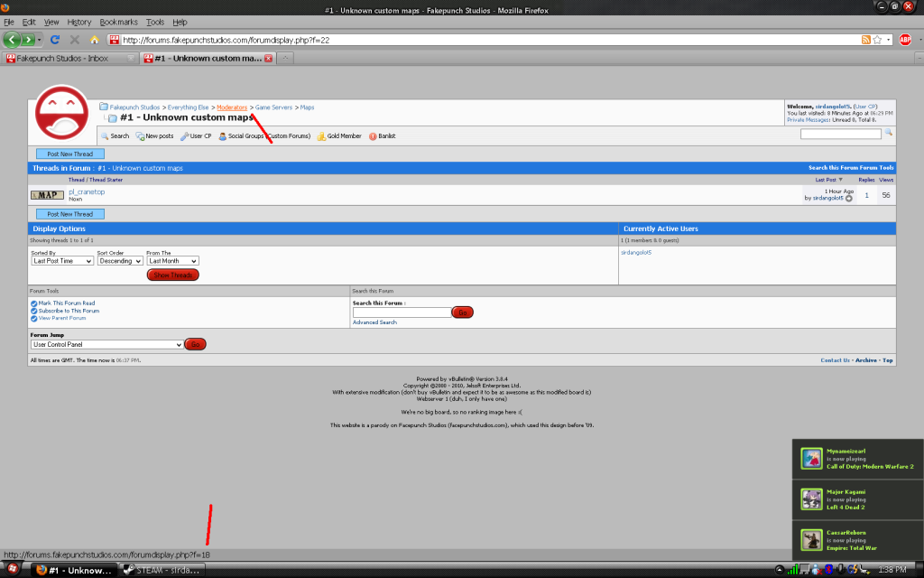Open Search in the forum navbar
Screen dimensions: 924x578
pyautogui.click(x=115, y=136)
